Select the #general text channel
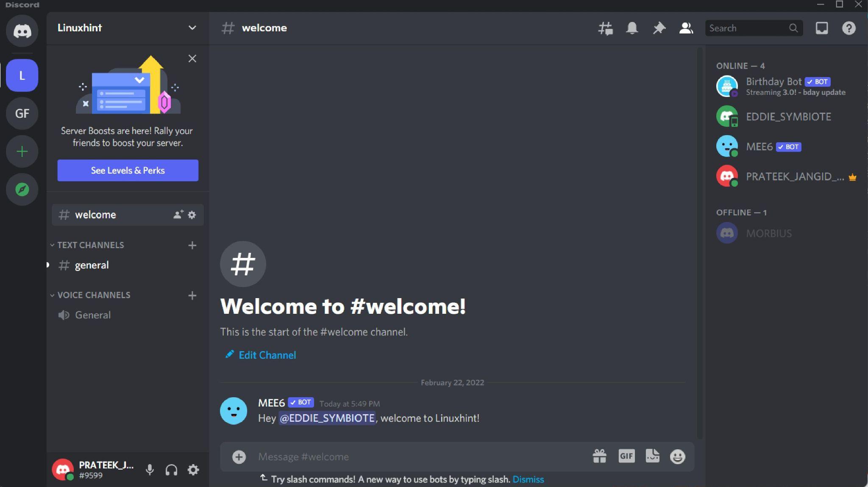Viewport: 868px width, 487px height. [92, 264]
